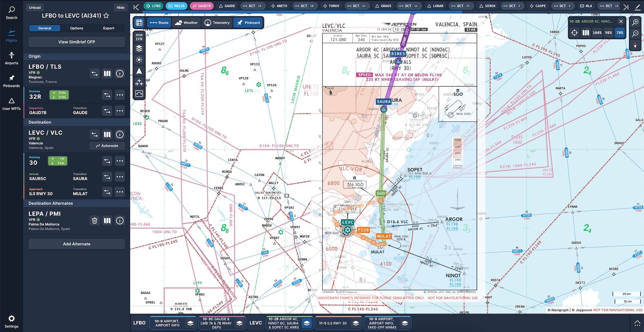Toggle the Weather map overlay
The height and width of the screenshot is (332, 644).
(186, 23)
